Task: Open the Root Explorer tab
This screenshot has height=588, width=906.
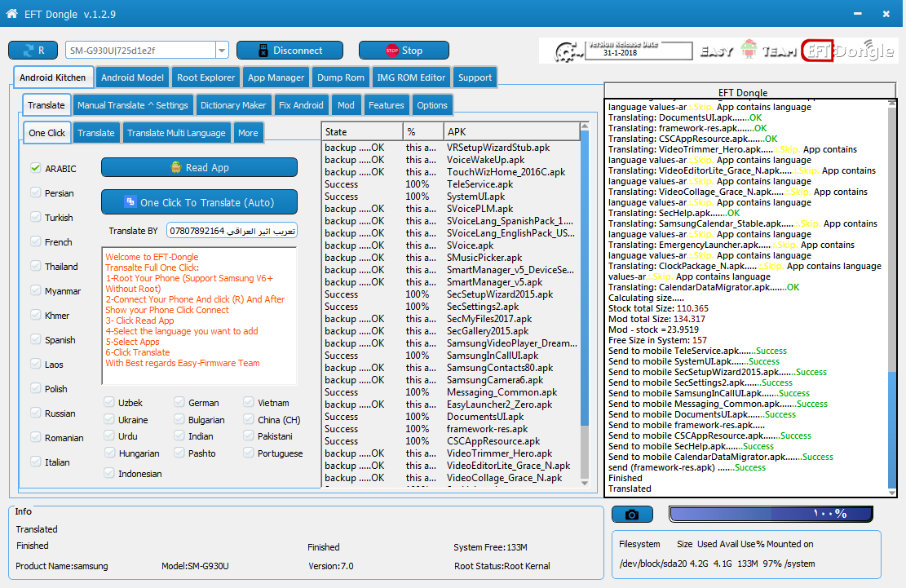Action: [x=206, y=77]
